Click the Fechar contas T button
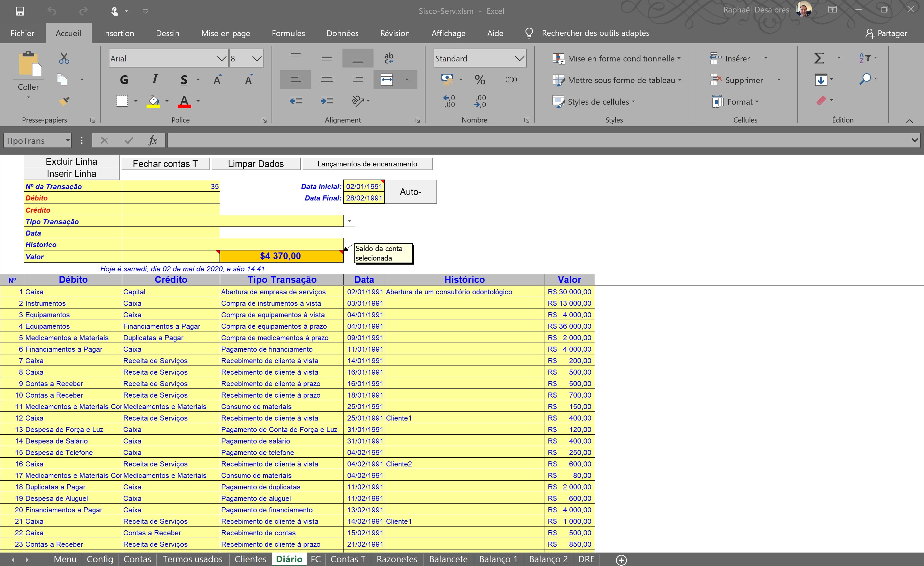The image size is (924, 566). coord(165,164)
